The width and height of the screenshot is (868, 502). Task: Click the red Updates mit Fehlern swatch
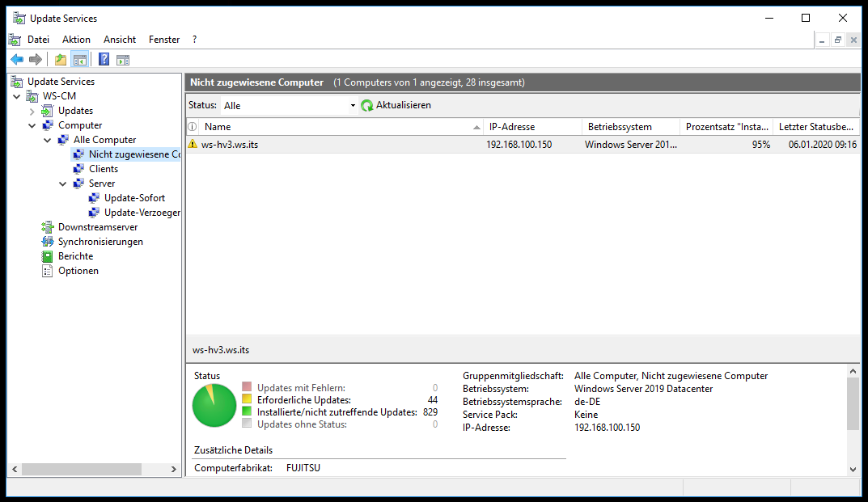tap(247, 386)
